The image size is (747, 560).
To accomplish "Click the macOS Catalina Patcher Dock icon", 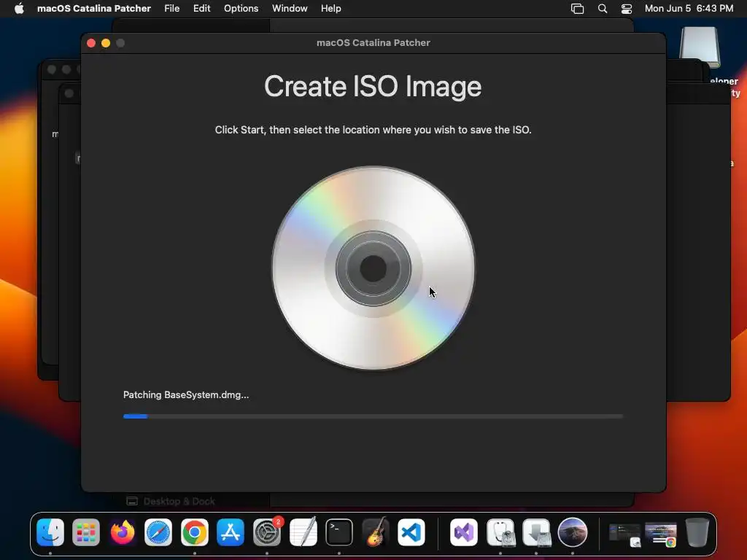I will pos(573,532).
